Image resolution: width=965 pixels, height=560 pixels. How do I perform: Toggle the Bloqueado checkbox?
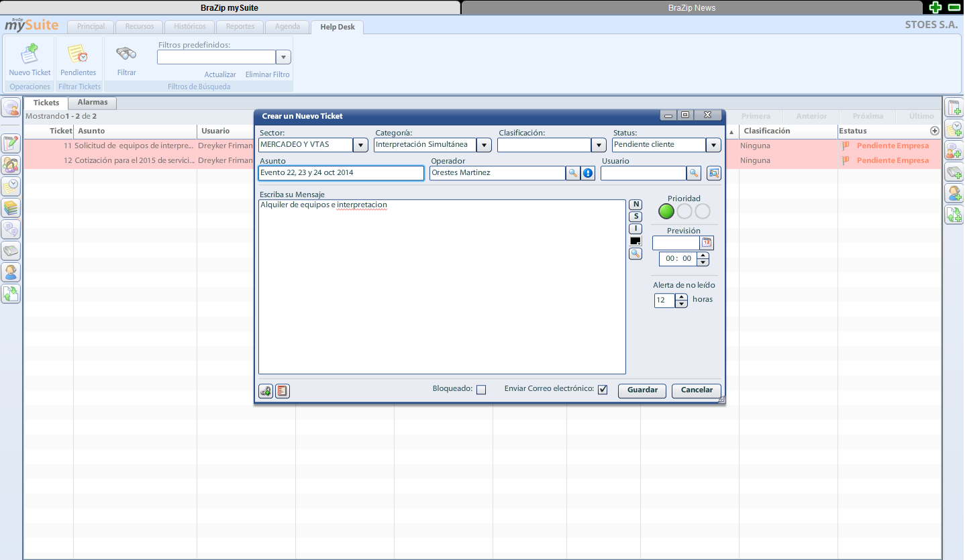(480, 390)
